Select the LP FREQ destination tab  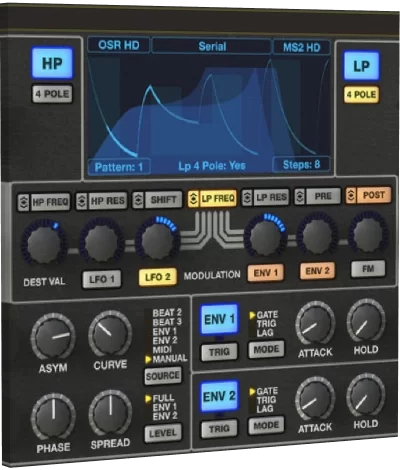click(218, 199)
